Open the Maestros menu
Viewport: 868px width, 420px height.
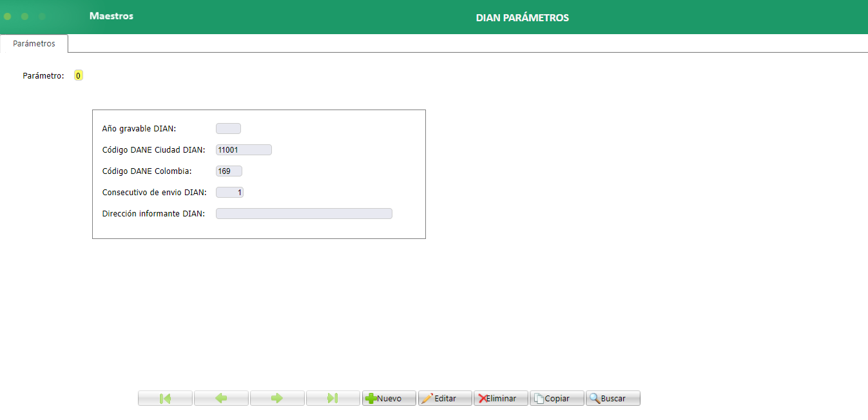(x=111, y=16)
